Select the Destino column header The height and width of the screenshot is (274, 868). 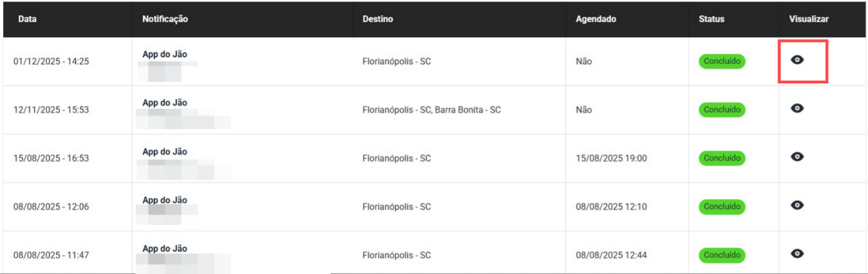pyautogui.click(x=378, y=19)
